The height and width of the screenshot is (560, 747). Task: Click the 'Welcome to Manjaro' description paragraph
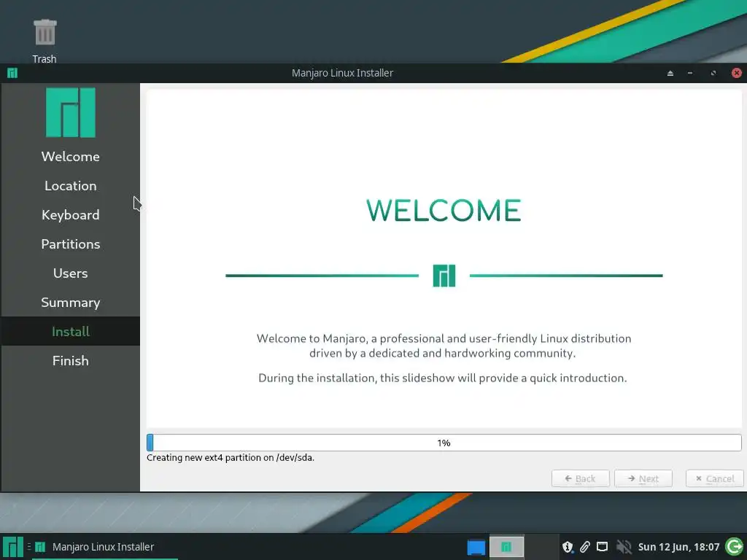pos(444,346)
